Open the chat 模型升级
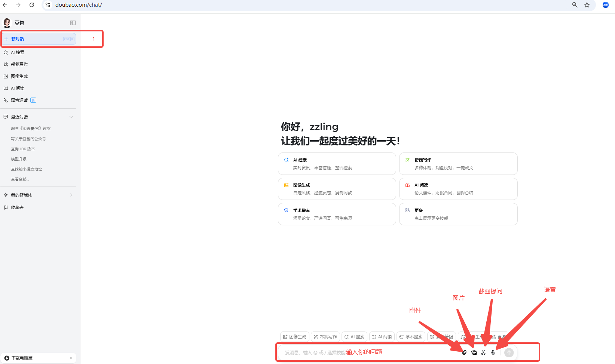This screenshot has width=615, height=364. [x=19, y=159]
